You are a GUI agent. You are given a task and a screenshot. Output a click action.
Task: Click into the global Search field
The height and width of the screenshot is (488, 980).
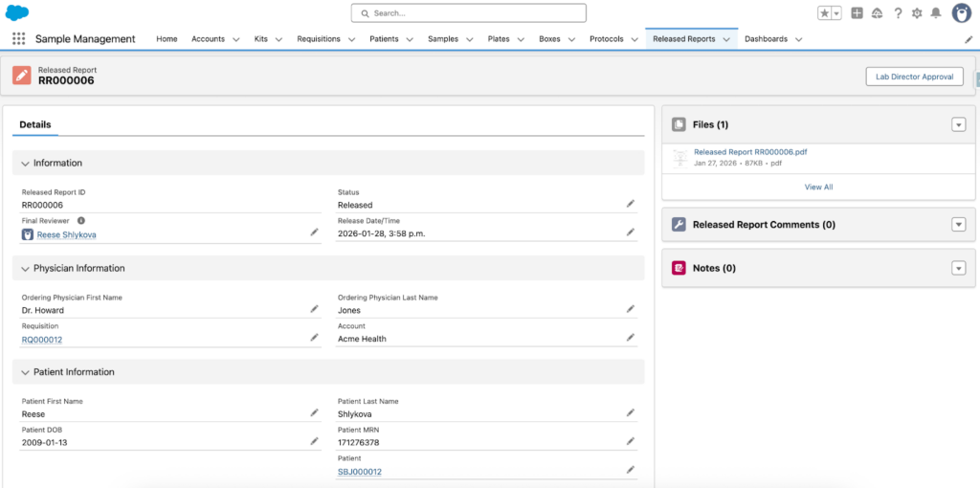(x=469, y=13)
